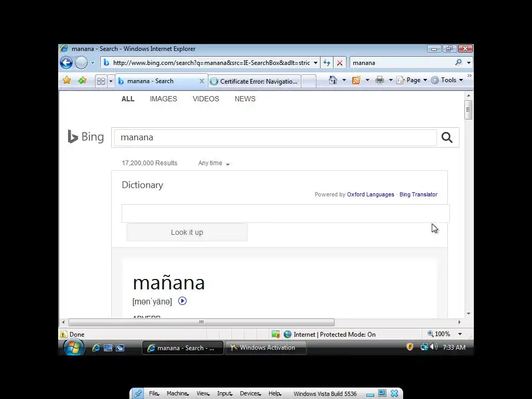
Task: Click the vertical scrollbar down arrow
Action: click(468, 314)
